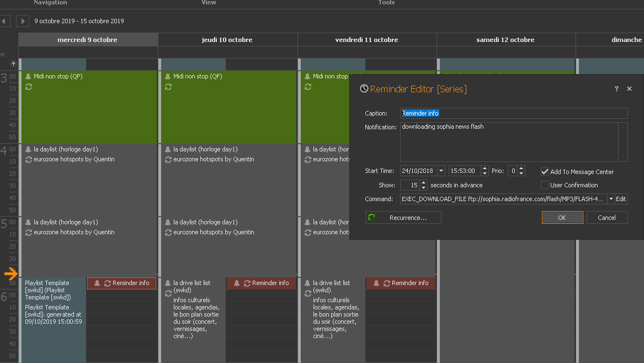Toggle Add To Message Center checkbox
The width and height of the screenshot is (644, 363).
pyautogui.click(x=545, y=172)
